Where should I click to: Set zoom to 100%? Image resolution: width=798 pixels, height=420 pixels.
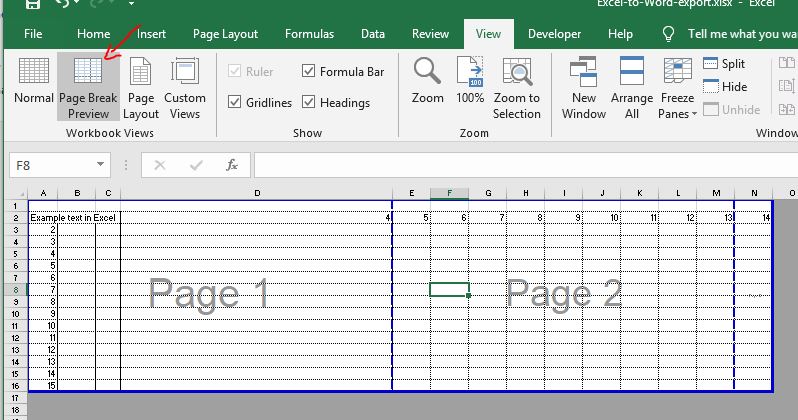470,80
